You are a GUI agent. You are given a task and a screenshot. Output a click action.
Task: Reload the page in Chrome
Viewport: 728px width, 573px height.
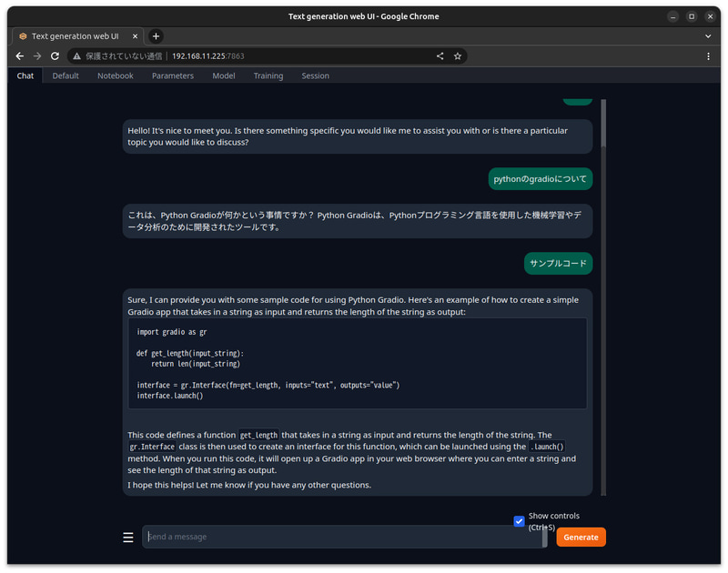tap(55, 55)
